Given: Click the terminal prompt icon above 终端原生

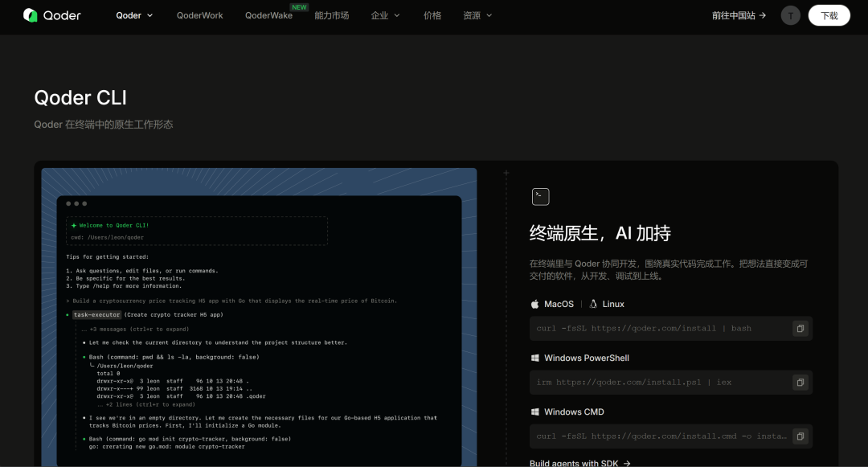Looking at the screenshot, I should point(540,196).
